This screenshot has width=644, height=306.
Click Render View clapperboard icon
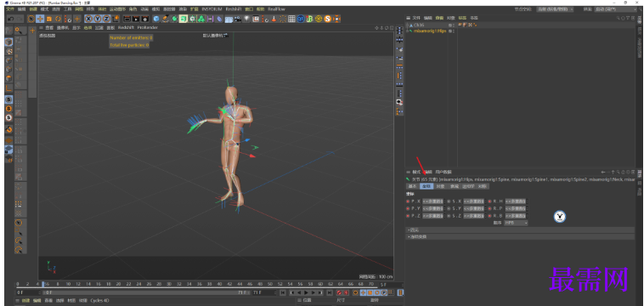(x=127, y=19)
